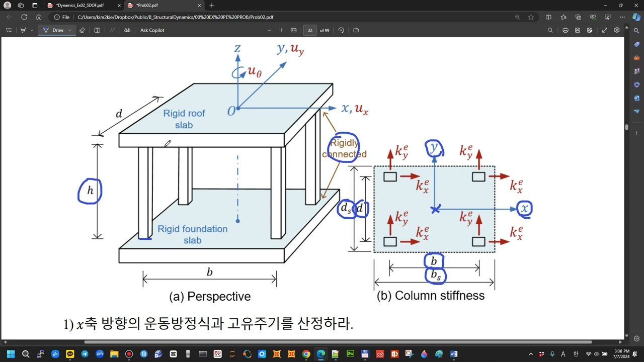Click the '(b) Column stiffness' caption
644x362 pixels.
pyautogui.click(x=431, y=296)
